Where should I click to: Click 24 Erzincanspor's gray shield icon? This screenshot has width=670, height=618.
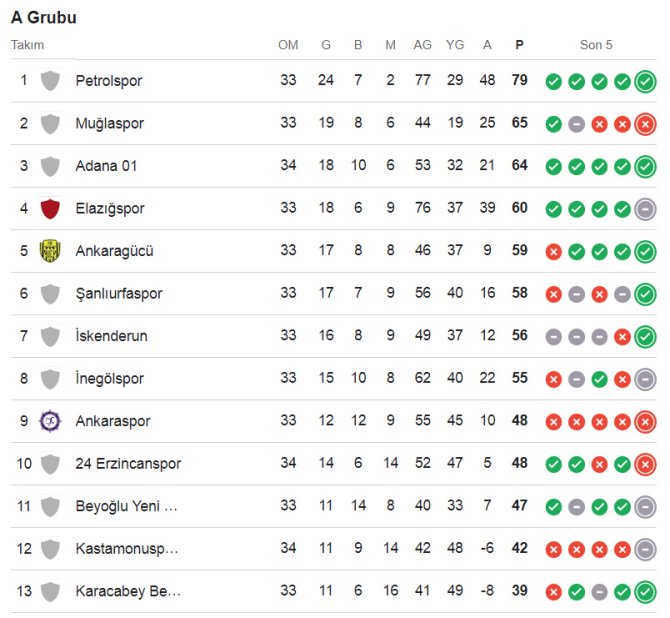50,464
